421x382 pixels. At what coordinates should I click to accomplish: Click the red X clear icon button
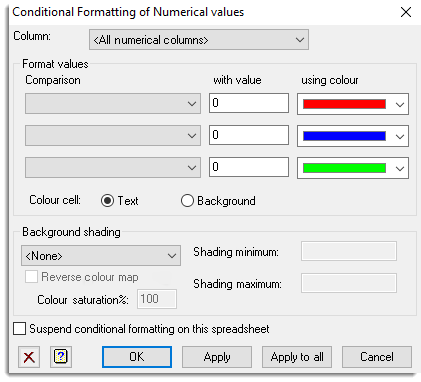pyautogui.click(x=29, y=357)
